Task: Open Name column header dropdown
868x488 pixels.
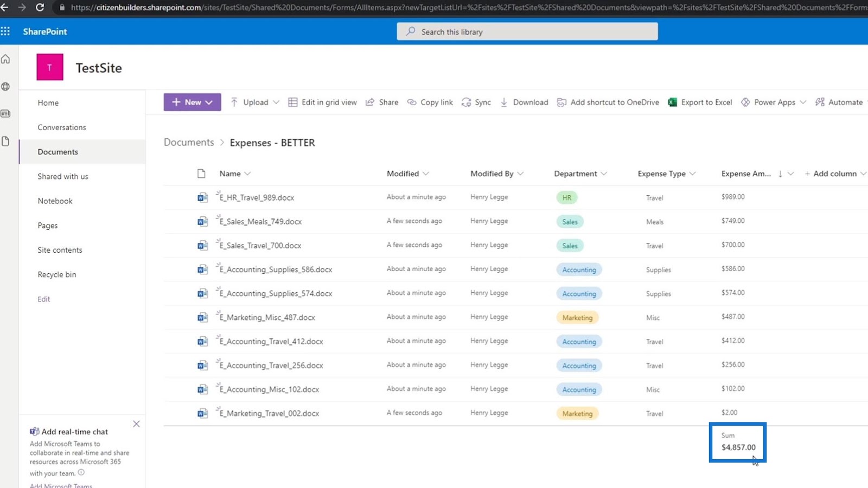Action: click(235, 174)
